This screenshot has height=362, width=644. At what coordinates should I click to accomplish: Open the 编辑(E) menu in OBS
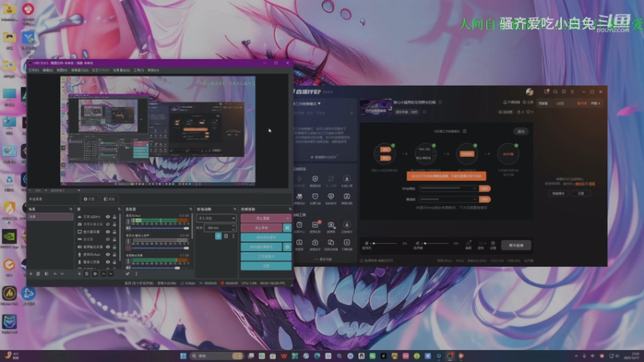click(x=47, y=70)
